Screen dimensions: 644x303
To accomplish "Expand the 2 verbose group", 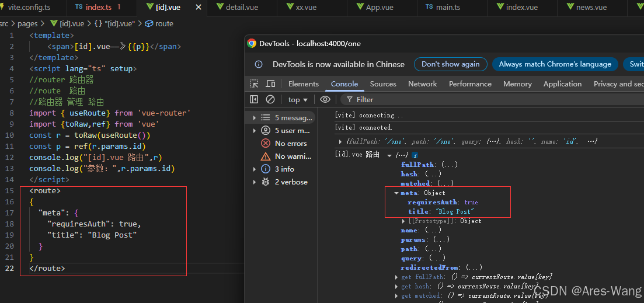I will 255,182.
